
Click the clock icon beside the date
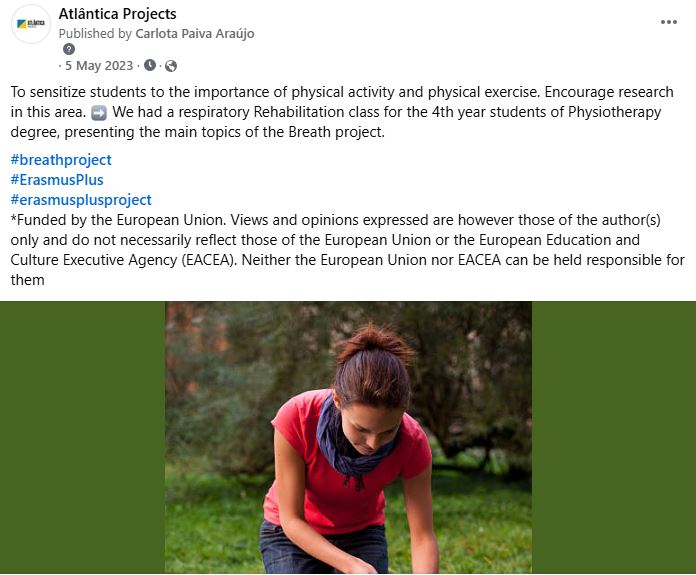point(150,66)
